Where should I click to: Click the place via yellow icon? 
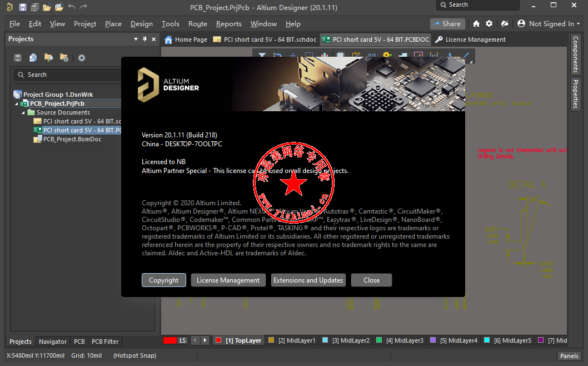387,55
